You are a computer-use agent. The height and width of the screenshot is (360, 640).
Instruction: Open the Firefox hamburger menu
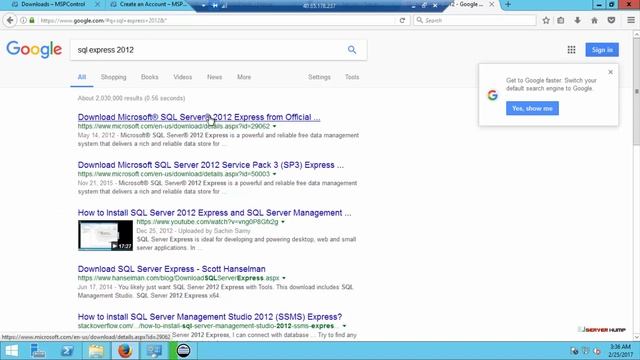tap(631, 20)
